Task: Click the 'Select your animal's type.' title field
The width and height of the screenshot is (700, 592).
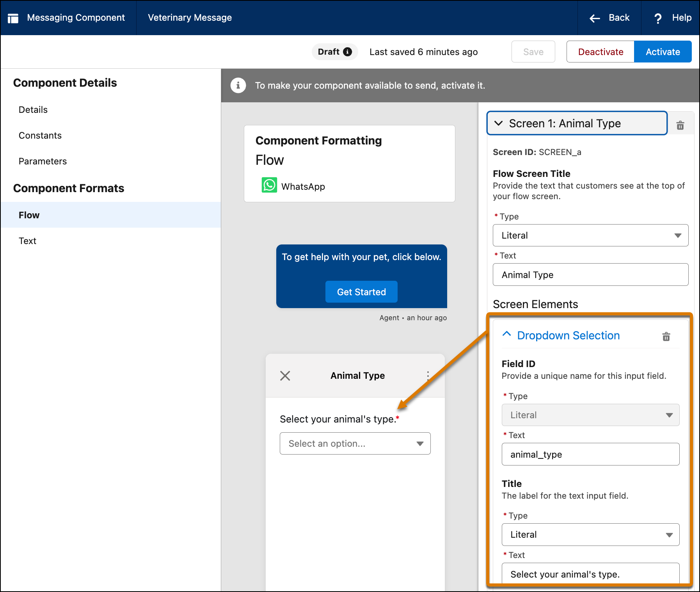Action: pyautogui.click(x=590, y=574)
